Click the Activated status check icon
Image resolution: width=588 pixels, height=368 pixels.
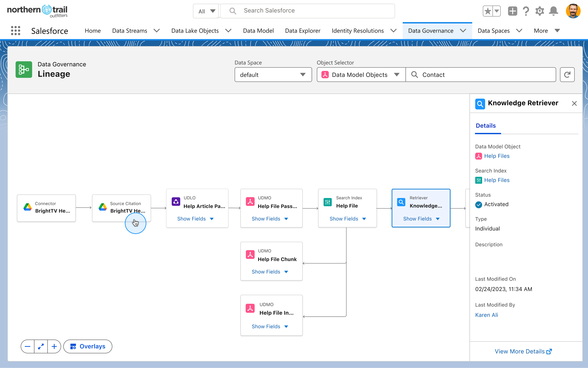tap(479, 205)
